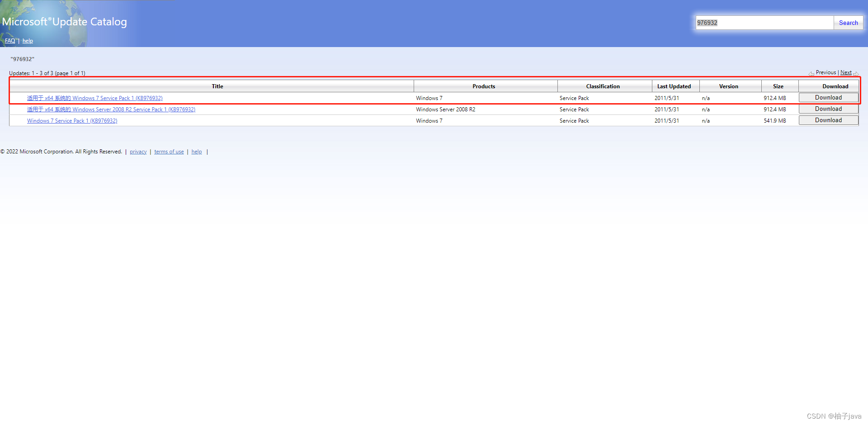The image size is (868, 424).
Task: Download the x64 Windows 7 Service Pack 1
Action: (x=828, y=98)
